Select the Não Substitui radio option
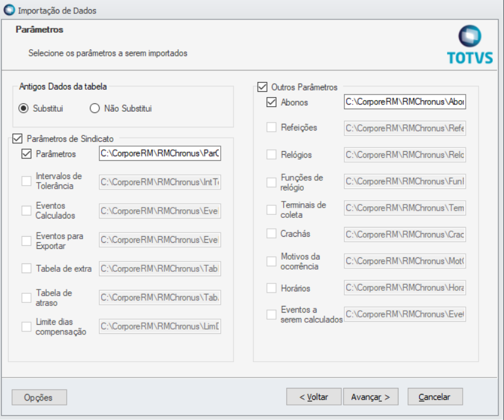Screen dimensions: 504x420 click(95, 109)
